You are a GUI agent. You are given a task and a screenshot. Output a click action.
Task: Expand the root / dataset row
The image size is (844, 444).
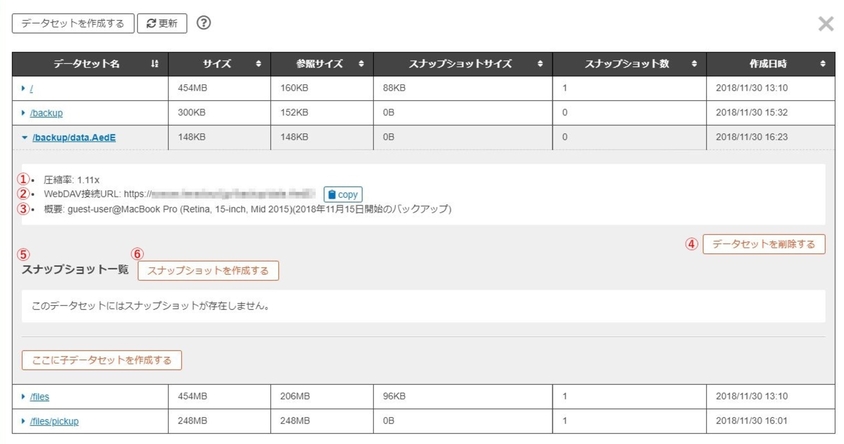coord(24,88)
